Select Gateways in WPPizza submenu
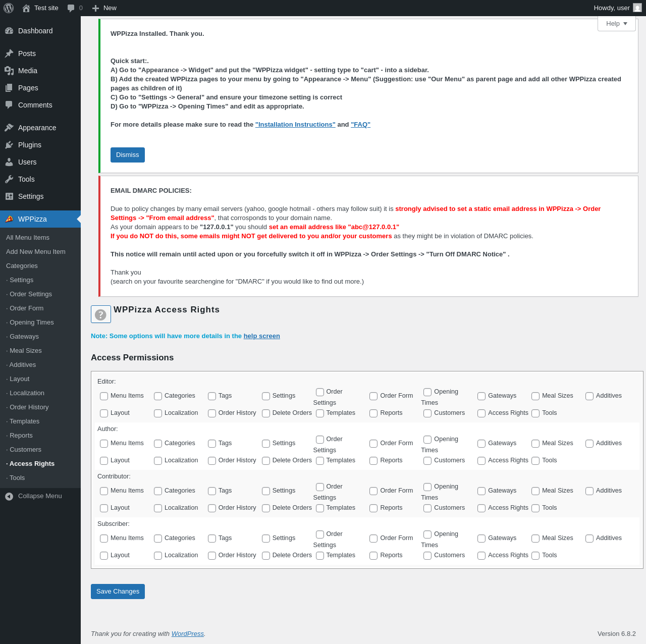 point(23,337)
